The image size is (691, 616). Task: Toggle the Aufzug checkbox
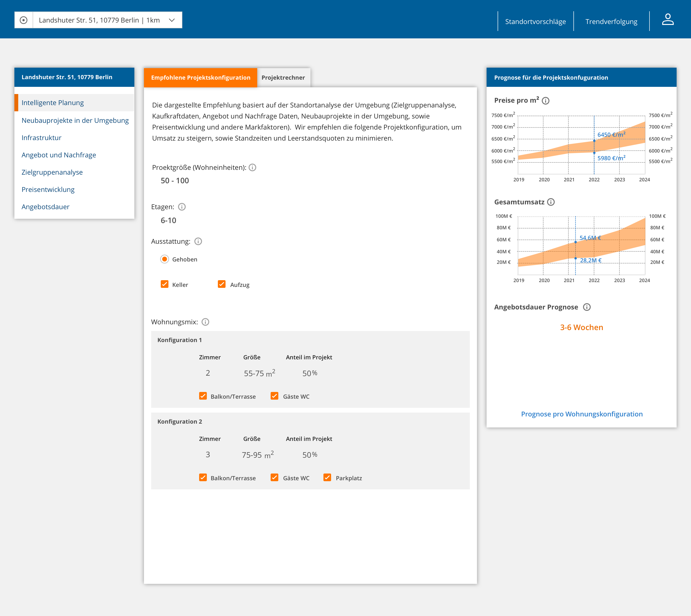222,284
